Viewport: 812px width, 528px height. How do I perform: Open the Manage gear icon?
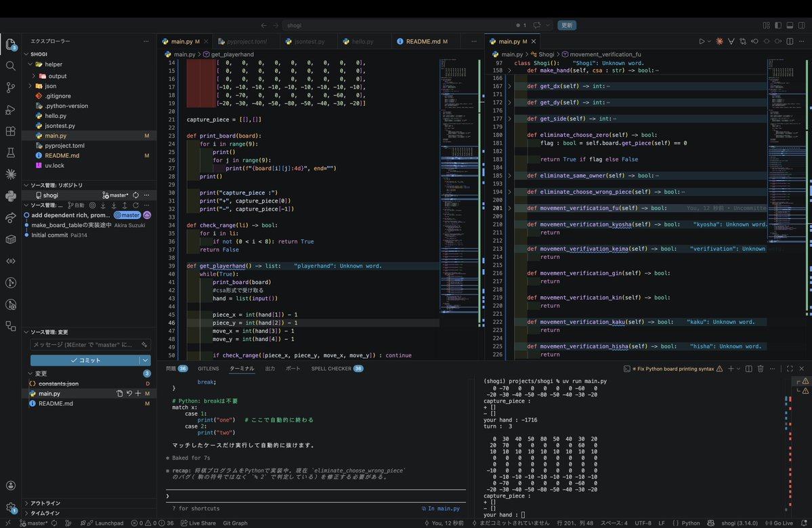tap(10, 507)
